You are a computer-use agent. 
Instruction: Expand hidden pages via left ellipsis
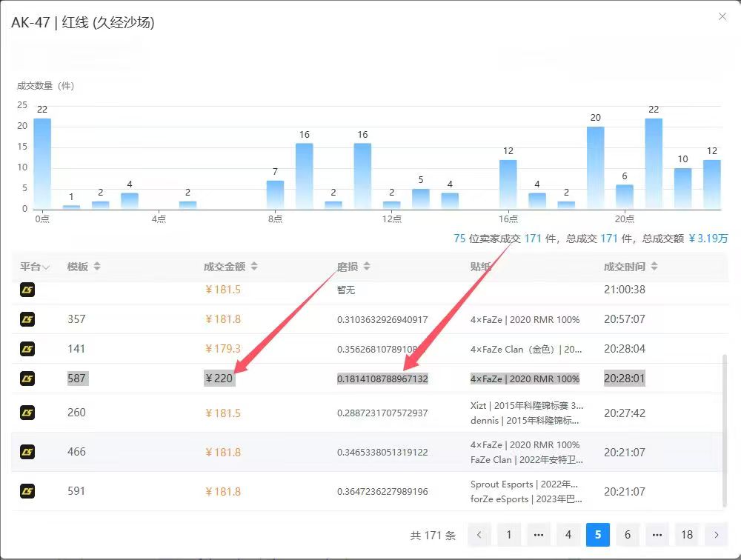539,534
